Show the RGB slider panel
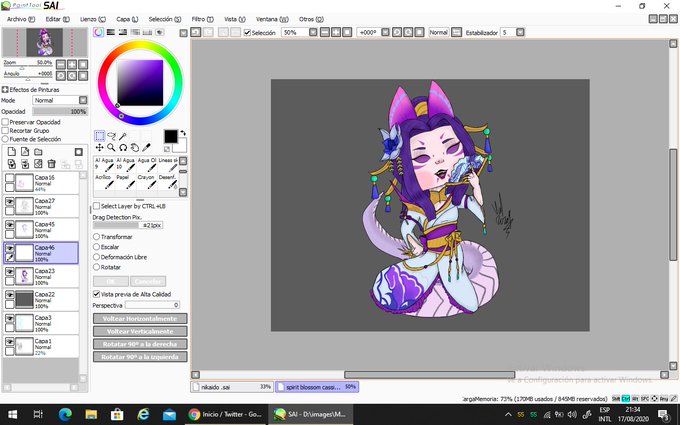The width and height of the screenshot is (680, 425). [111, 32]
